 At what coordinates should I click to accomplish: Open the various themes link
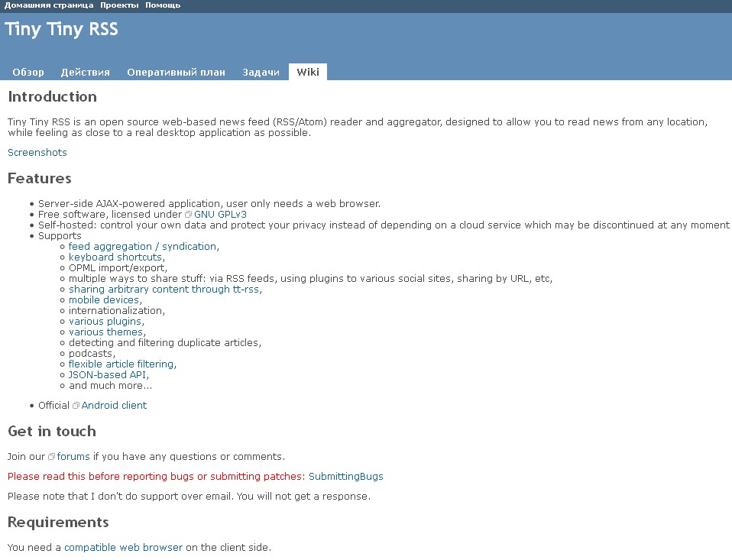point(106,332)
